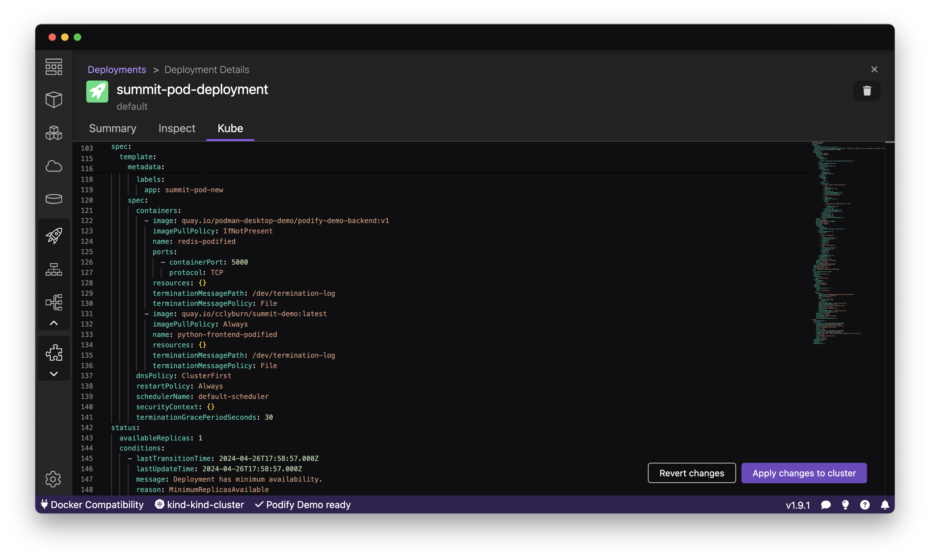Click 'terminationGracePeriodSeconds: 30' line
This screenshot has height=560, width=930.
pos(204,417)
